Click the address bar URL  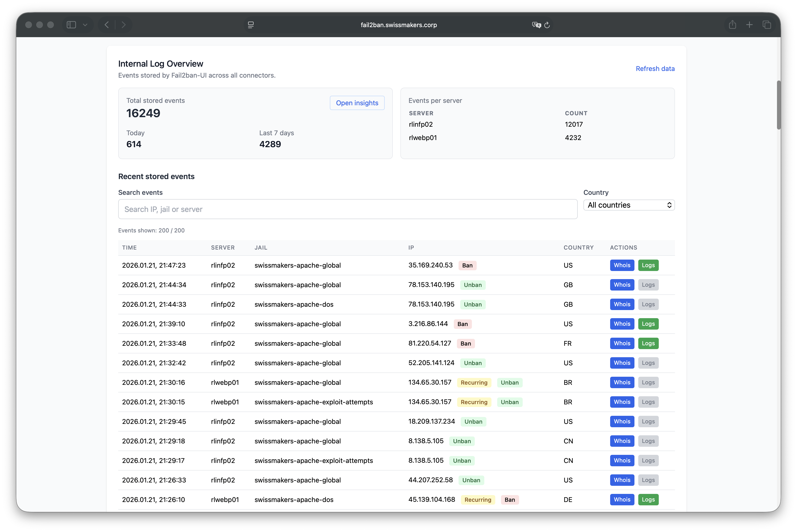[x=398, y=25]
